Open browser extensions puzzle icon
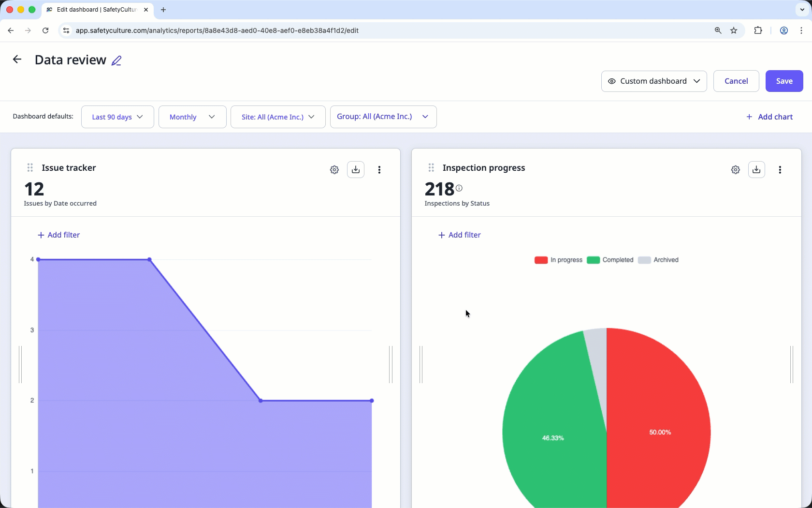 [x=758, y=30]
